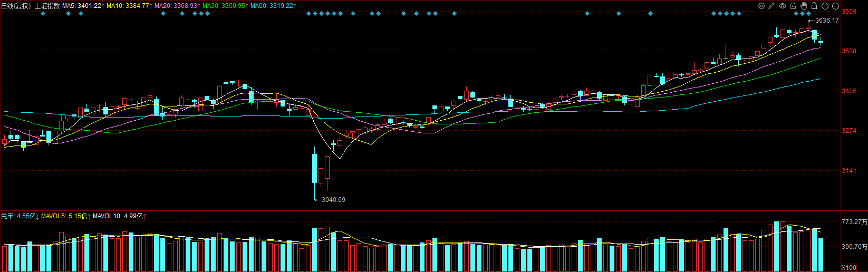
Task: Select the MA5: 3401.22 indicator label
Action: pos(82,6)
